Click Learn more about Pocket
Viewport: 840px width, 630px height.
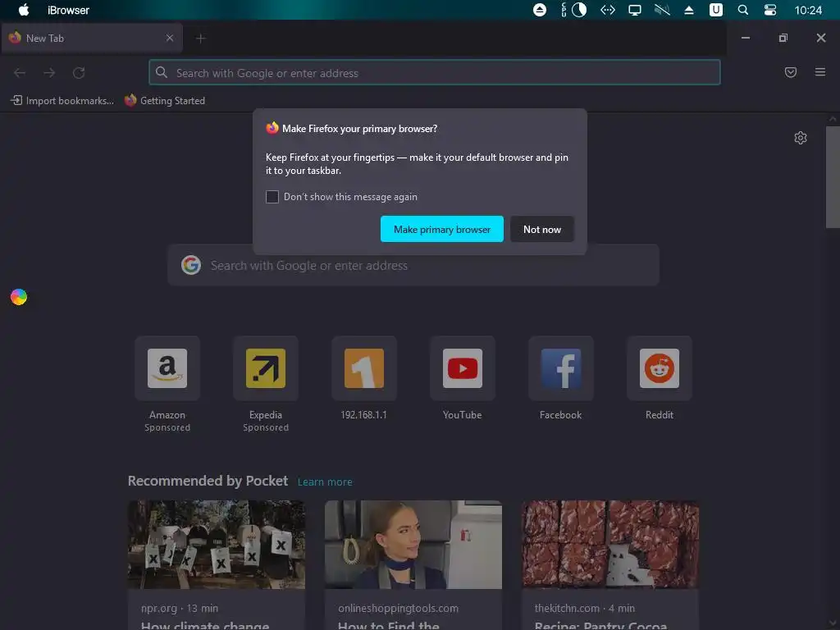tap(325, 482)
